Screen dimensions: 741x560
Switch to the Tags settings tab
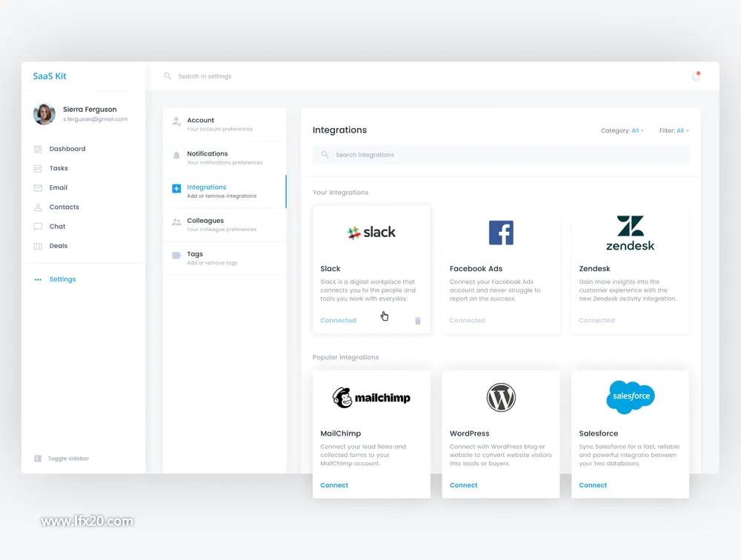pyautogui.click(x=225, y=259)
